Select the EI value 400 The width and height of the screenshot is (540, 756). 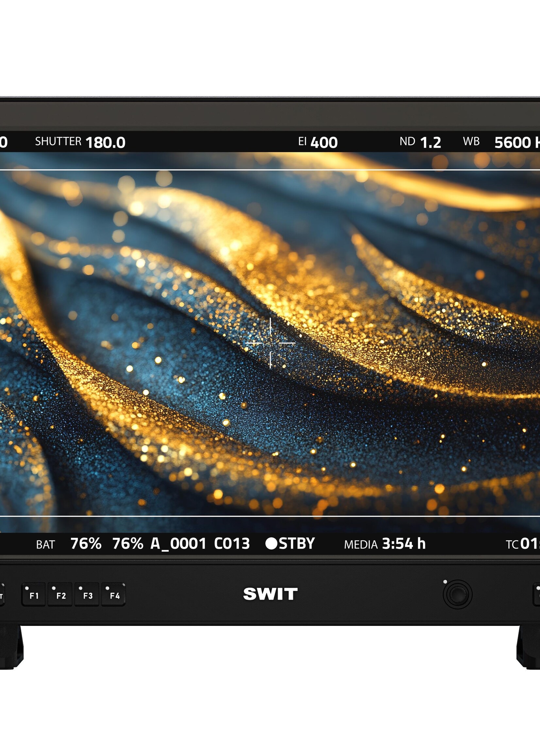pos(324,143)
